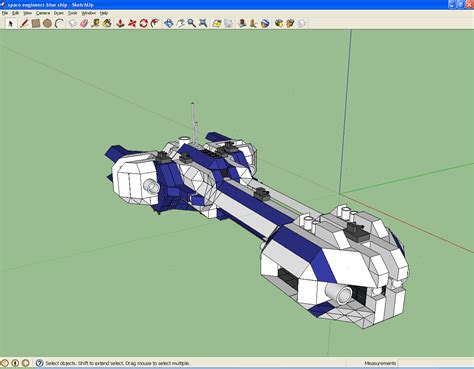Select the Circle tool
This screenshot has width=474, height=369.
click(x=47, y=23)
